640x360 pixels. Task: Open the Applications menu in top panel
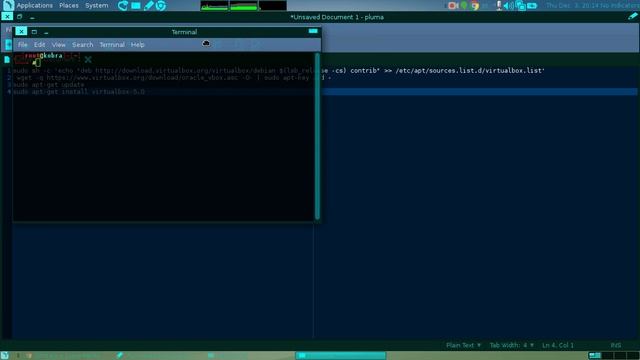pyautogui.click(x=34, y=6)
